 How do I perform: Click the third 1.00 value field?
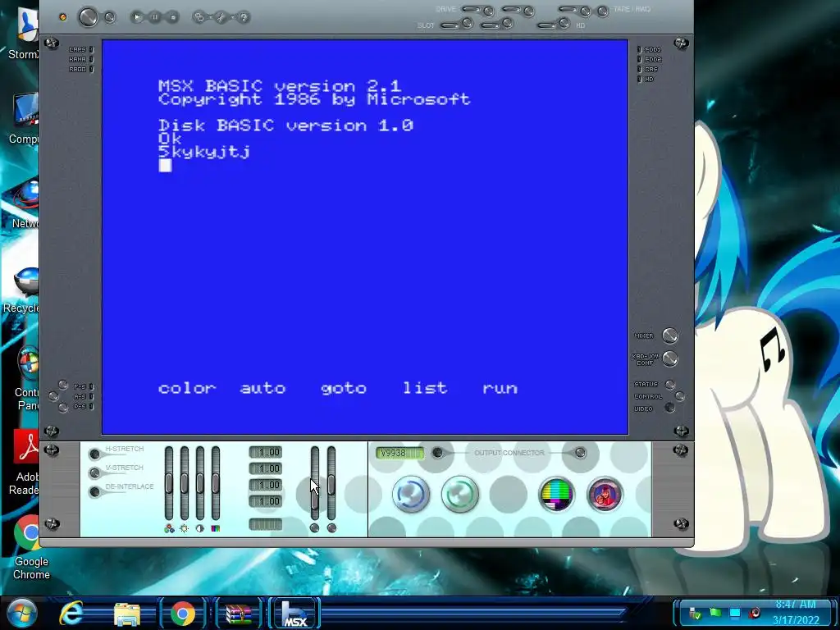[x=266, y=485]
